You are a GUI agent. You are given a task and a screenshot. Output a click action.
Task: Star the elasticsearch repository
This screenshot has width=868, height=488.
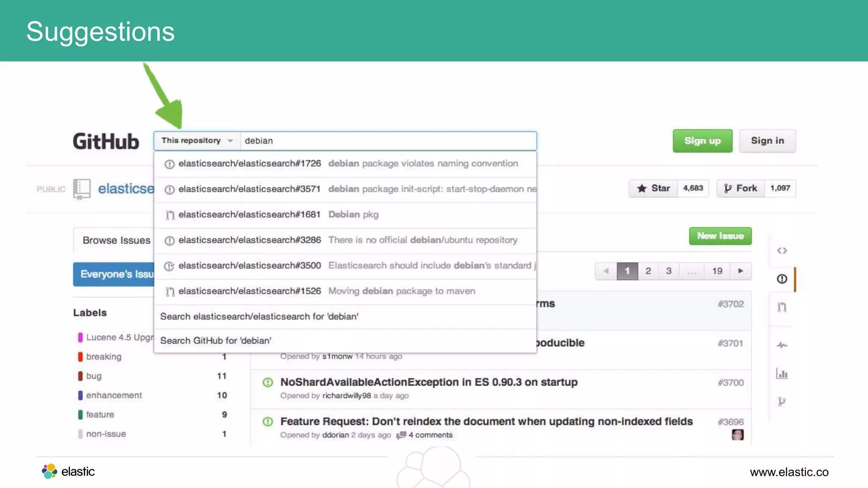654,189
